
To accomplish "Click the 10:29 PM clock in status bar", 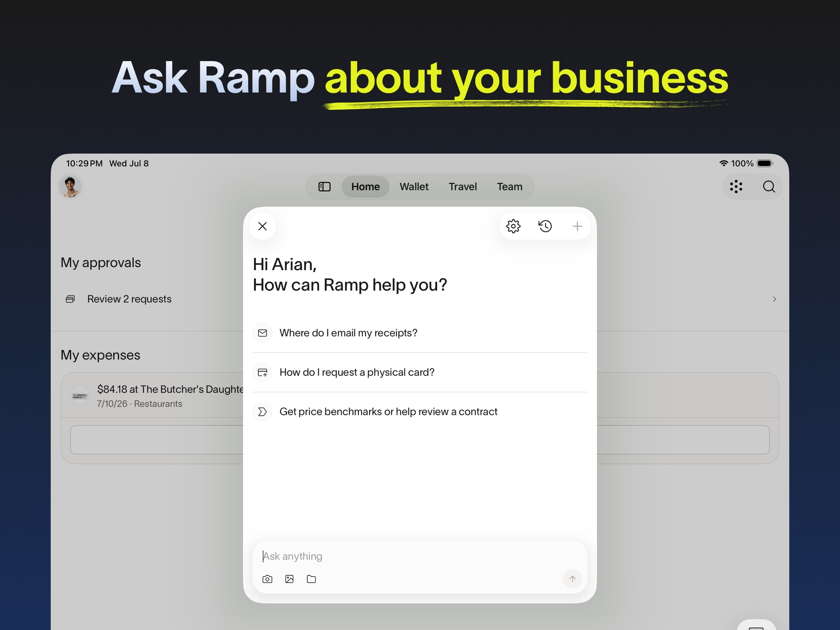I will click(84, 163).
